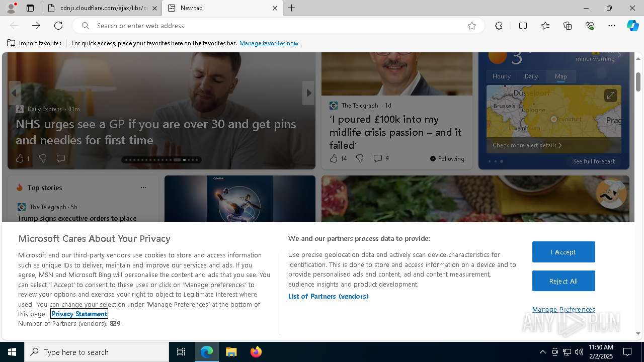644x362 pixels.
Task: Open Collections icon
Action: [568, 26]
